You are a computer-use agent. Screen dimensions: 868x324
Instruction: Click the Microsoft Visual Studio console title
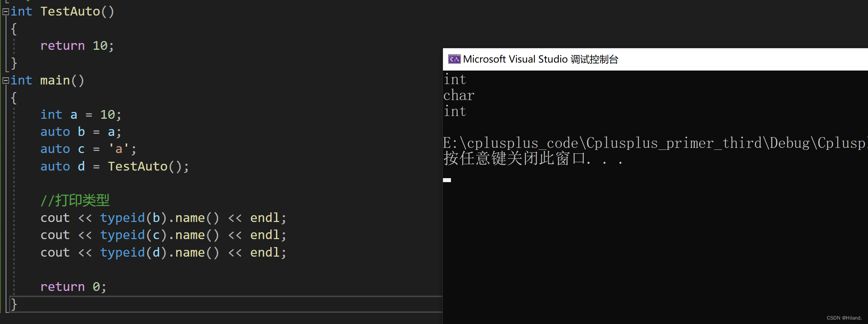coord(540,59)
